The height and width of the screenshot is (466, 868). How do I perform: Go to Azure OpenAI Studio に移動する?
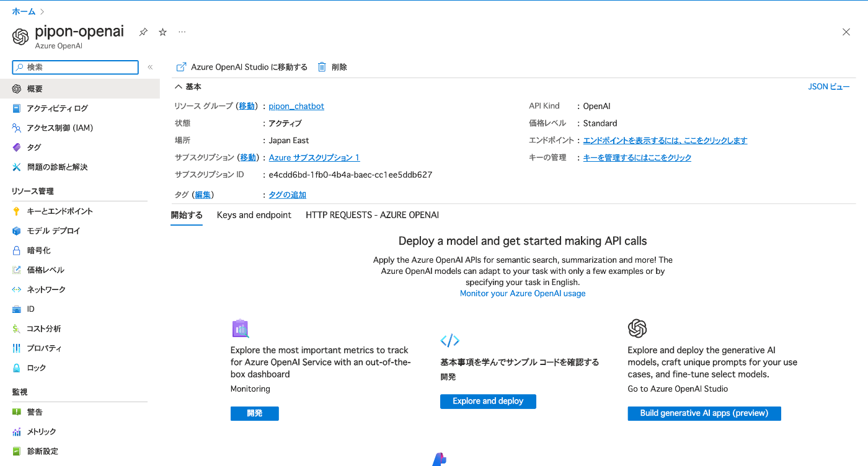pos(242,67)
